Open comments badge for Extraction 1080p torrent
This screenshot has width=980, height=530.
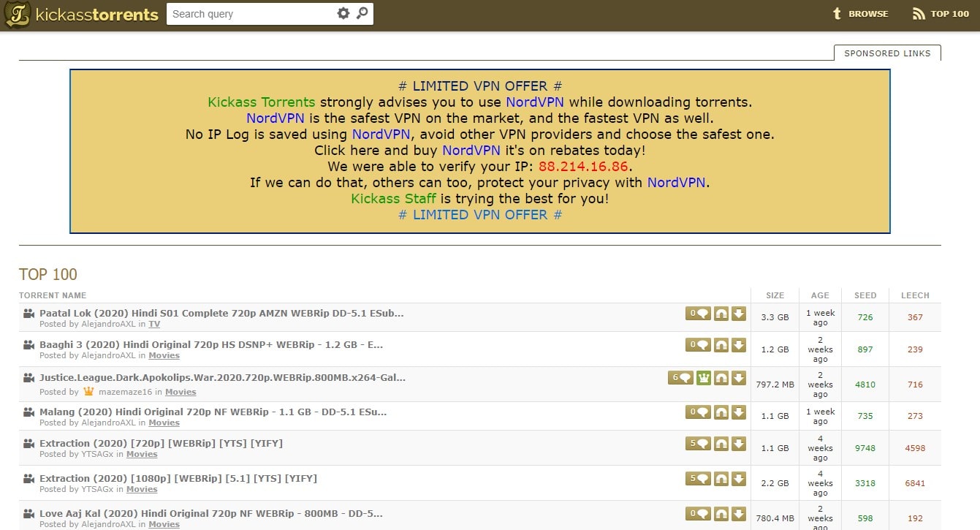(x=698, y=479)
